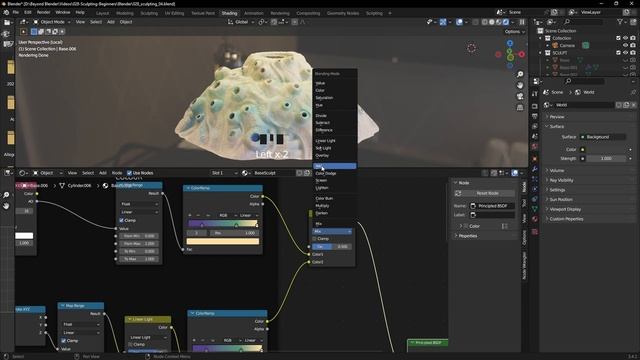Open the Edit menu
Image resolution: width=640 pixels, height=360 pixels.
27,13
